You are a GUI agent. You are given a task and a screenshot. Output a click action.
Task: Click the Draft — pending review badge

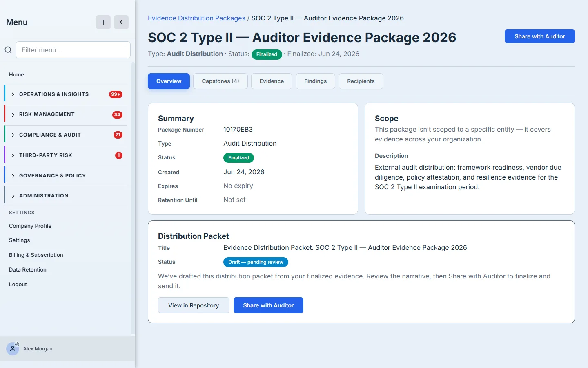256,262
